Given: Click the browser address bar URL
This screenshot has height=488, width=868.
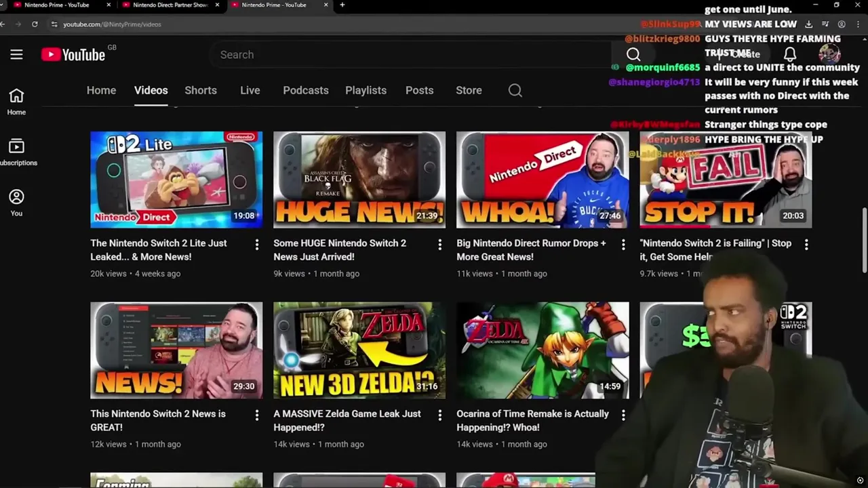Looking at the screenshot, I should tap(112, 24).
